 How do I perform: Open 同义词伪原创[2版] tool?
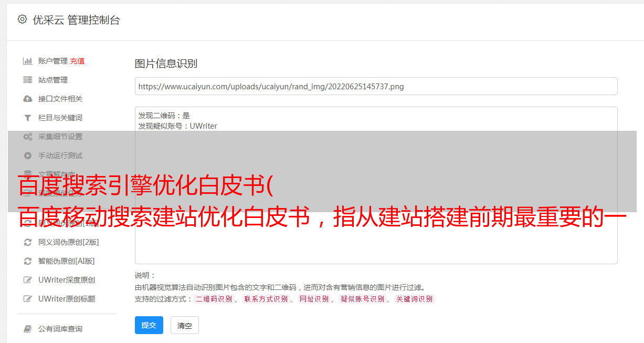pyautogui.click(x=69, y=242)
